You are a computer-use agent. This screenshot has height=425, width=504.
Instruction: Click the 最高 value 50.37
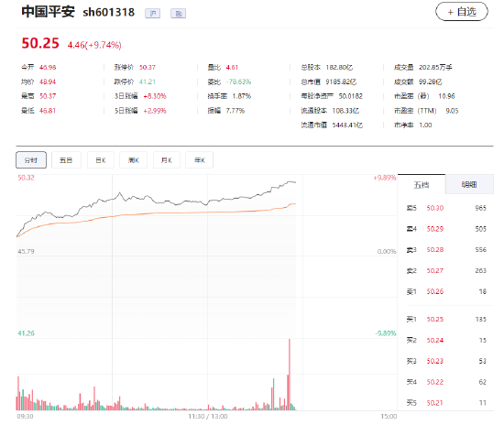point(48,96)
